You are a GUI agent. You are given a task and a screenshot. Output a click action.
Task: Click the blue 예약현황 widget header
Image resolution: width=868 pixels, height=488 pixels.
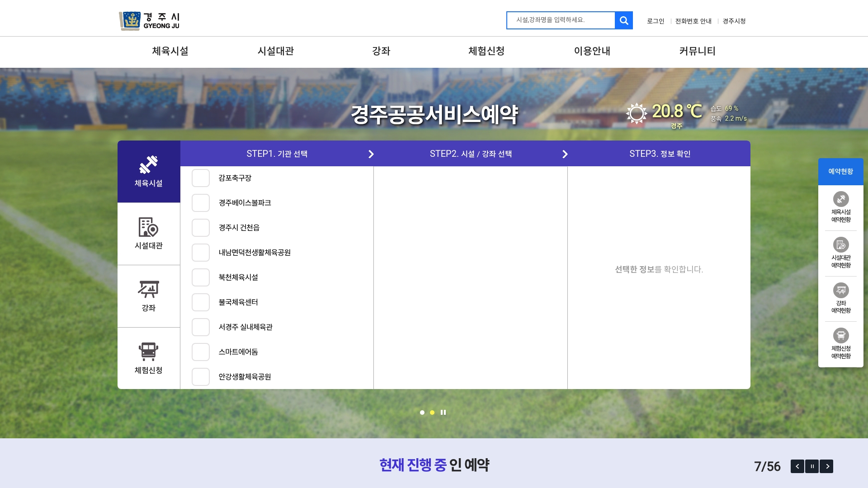click(x=841, y=171)
